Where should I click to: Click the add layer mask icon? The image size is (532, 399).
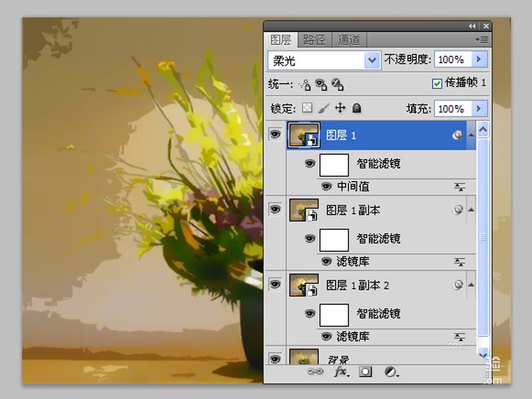[365, 372]
